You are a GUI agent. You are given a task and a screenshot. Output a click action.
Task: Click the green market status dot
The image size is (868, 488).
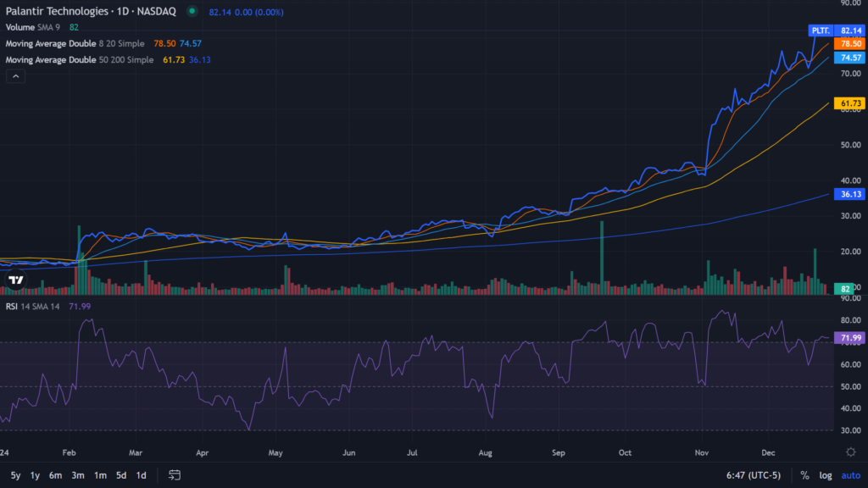click(x=193, y=12)
